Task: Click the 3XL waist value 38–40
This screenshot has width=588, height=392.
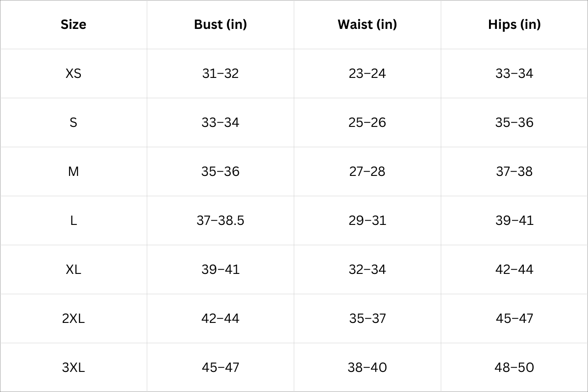Action: 367,367
